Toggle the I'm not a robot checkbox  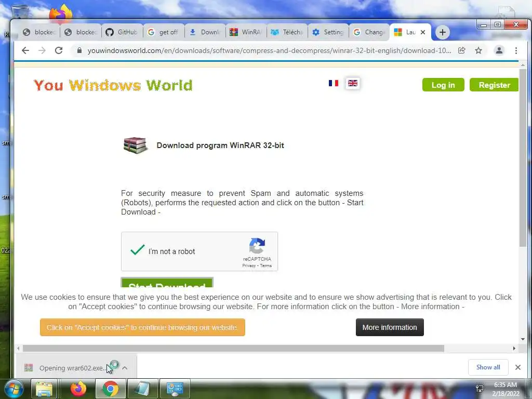(137, 251)
